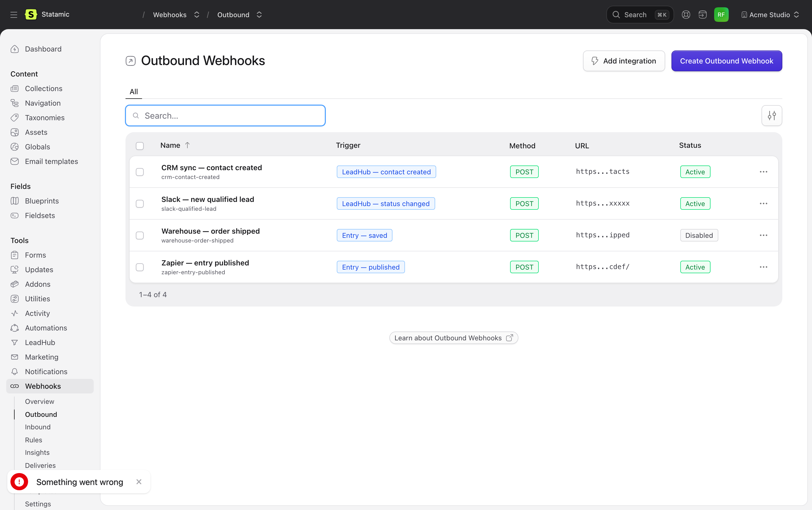Click Create Outbound Webhook button
The width and height of the screenshot is (812, 510).
coord(726,61)
